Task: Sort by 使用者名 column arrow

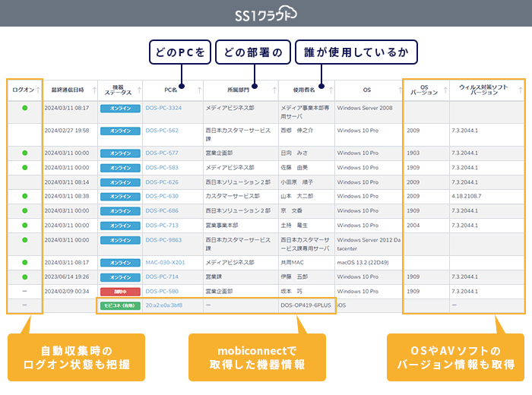Action: tap(331, 90)
